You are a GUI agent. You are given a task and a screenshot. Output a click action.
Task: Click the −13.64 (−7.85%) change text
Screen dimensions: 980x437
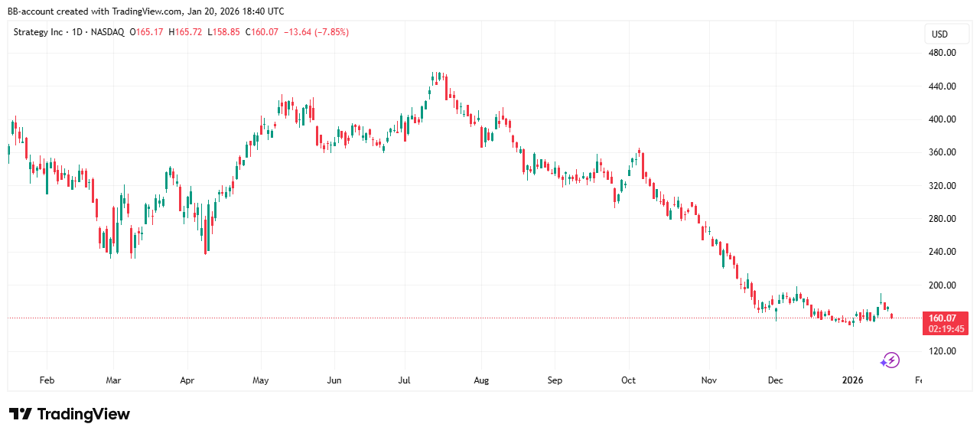(316, 32)
